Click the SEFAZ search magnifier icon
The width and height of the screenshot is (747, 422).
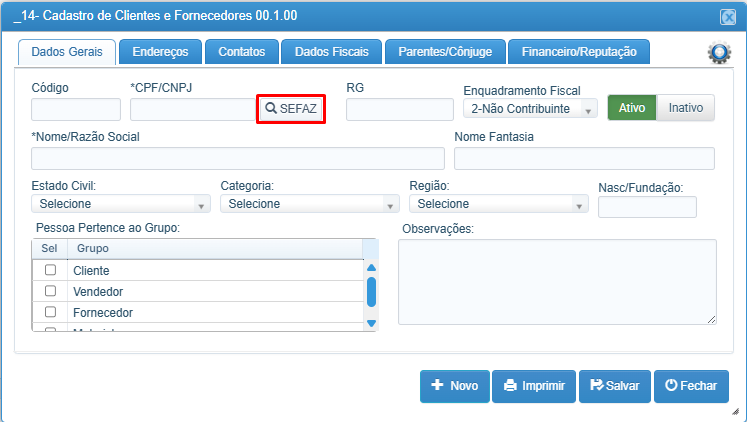pos(271,108)
